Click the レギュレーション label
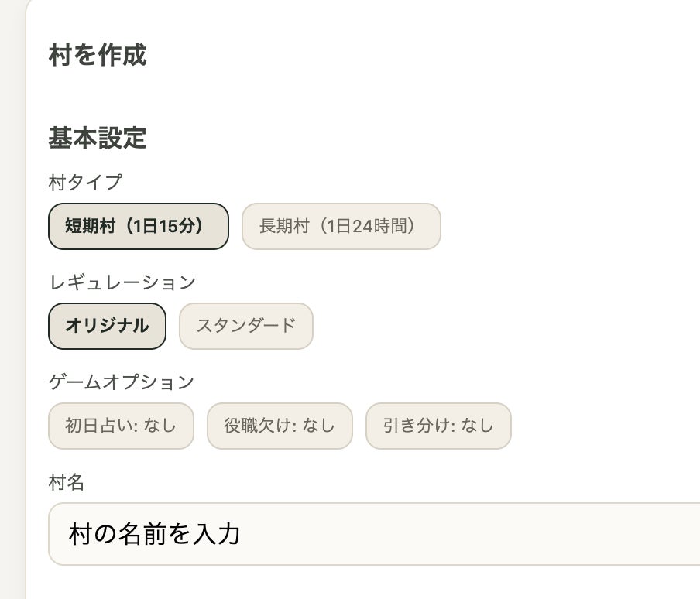This screenshot has width=700, height=599. click(x=122, y=282)
